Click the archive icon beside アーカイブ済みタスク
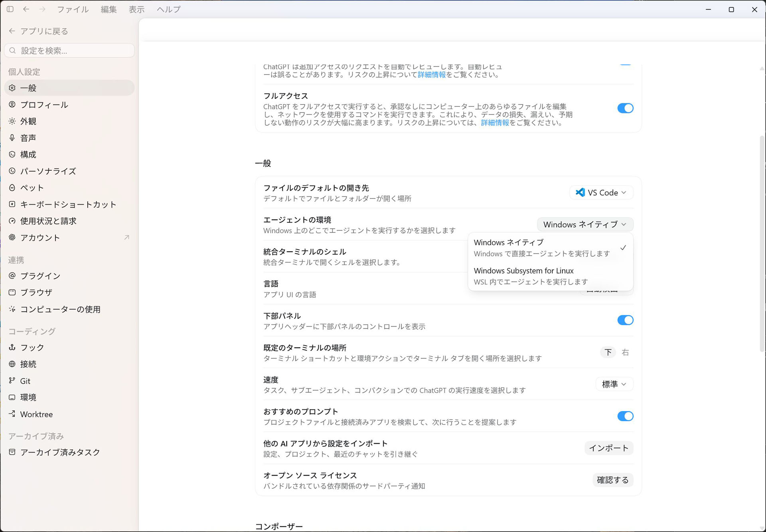 pos(12,452)
